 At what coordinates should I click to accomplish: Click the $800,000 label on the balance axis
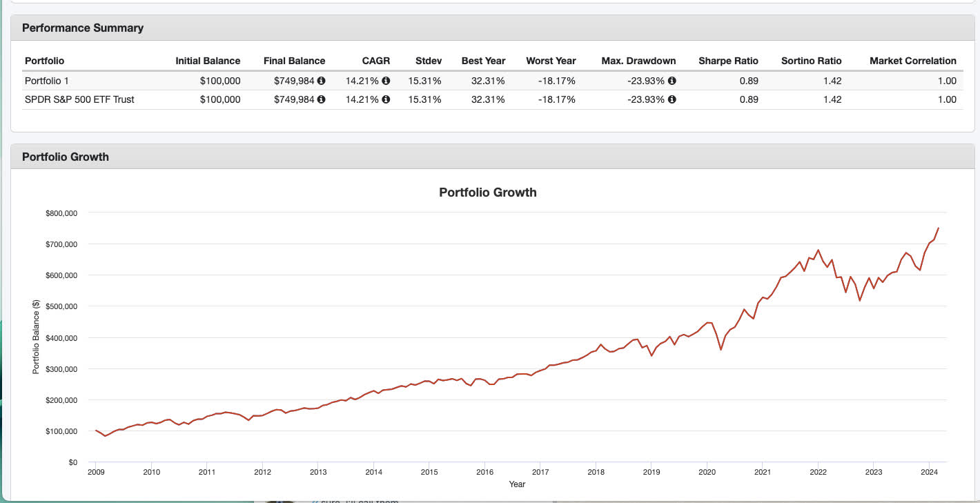coord(62,213)
